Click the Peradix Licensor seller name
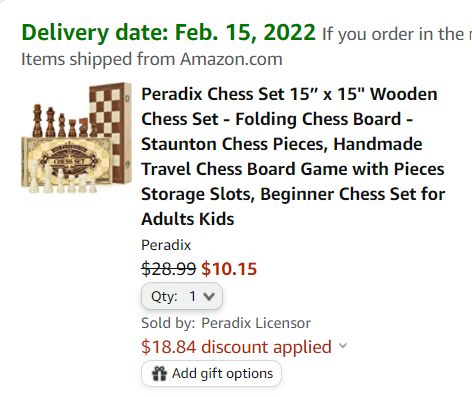This screenshot has height=397, width=472. [x=256, y=323]
